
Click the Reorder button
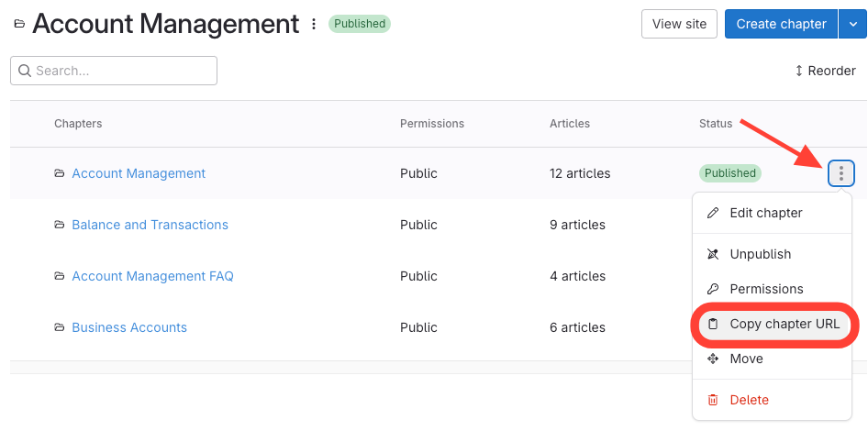825,71
